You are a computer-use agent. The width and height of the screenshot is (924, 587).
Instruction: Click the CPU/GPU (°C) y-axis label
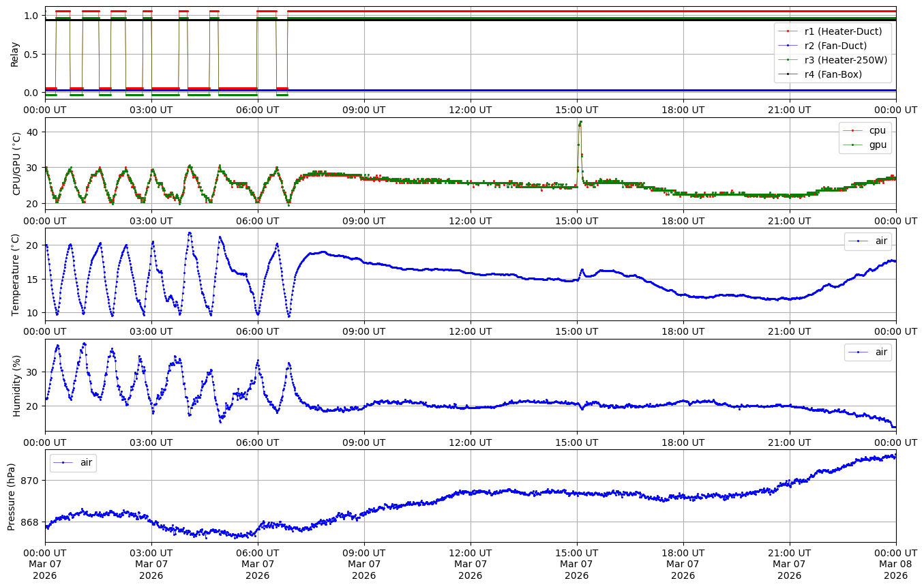(x=16, y=164)
